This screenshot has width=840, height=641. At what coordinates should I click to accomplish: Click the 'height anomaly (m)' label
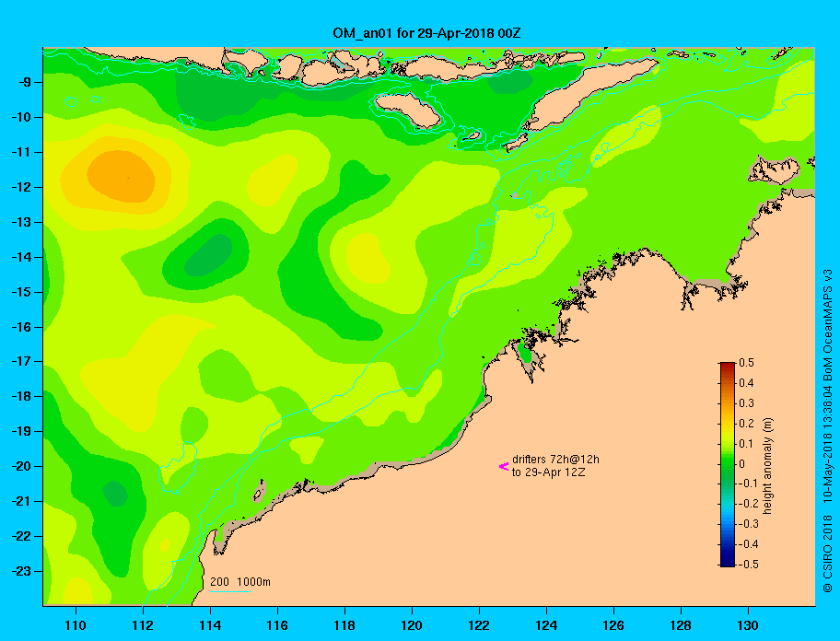767,466
